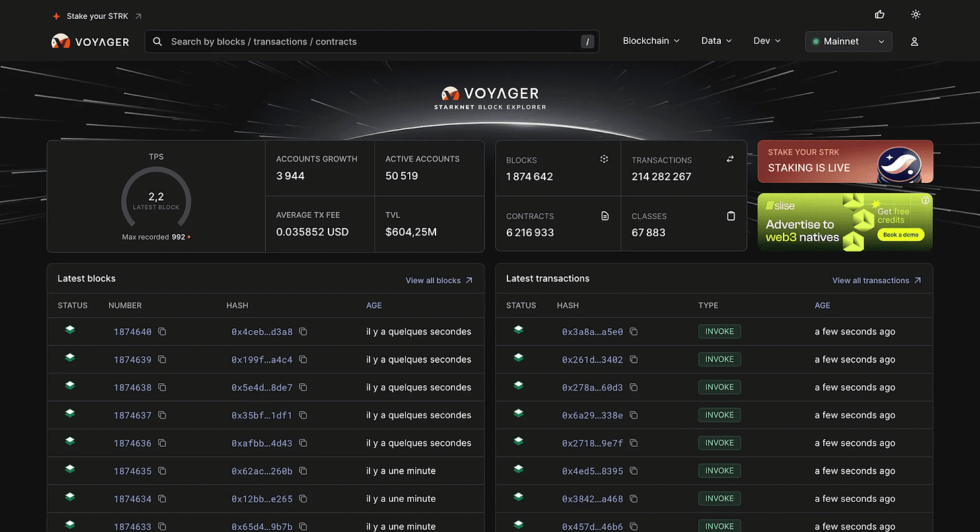
Task: Copy block hash 0x5e4d…8de7
Action: click(303, 387)
